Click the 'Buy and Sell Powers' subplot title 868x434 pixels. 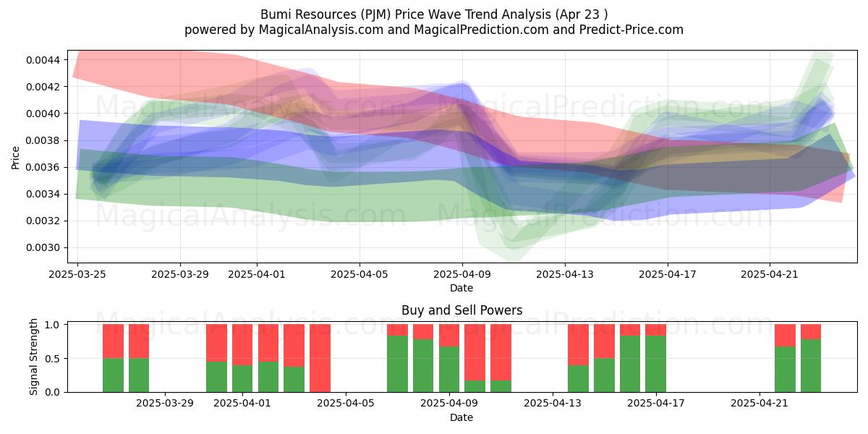tap(461, 311)
